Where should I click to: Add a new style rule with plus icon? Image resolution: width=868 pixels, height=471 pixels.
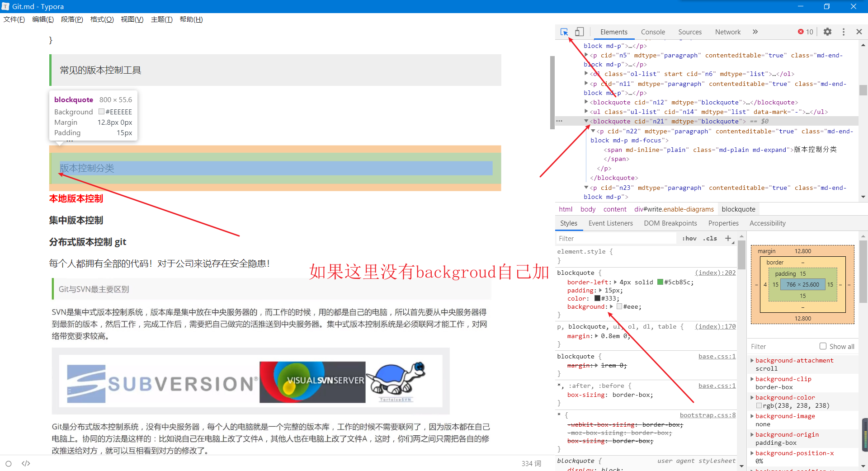pyautogui.click(x=727, y=238)
